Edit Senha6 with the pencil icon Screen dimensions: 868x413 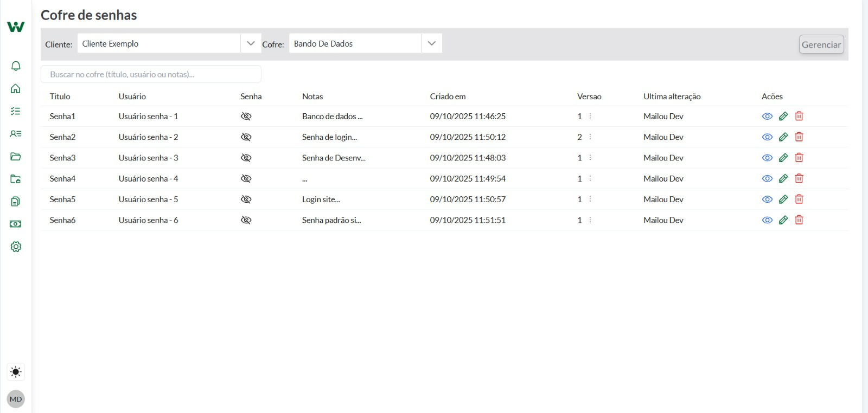pos(783,220)
